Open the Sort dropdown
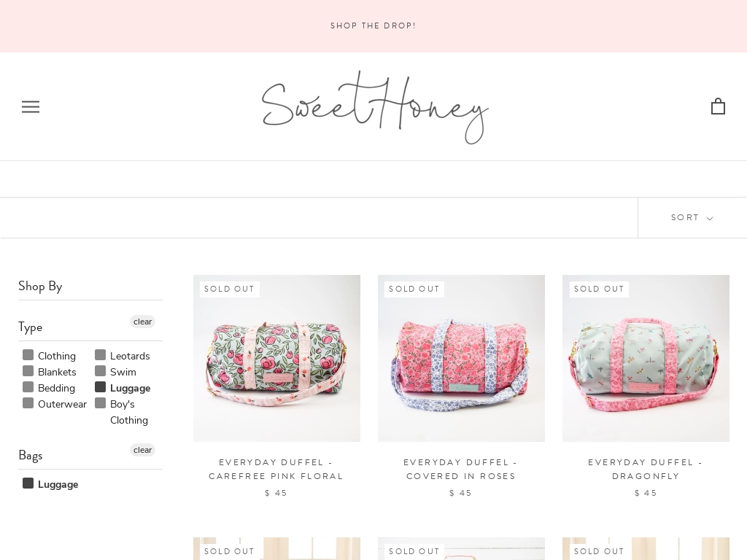The height and width of the screenshot is (560, 747). coord(692,217)
